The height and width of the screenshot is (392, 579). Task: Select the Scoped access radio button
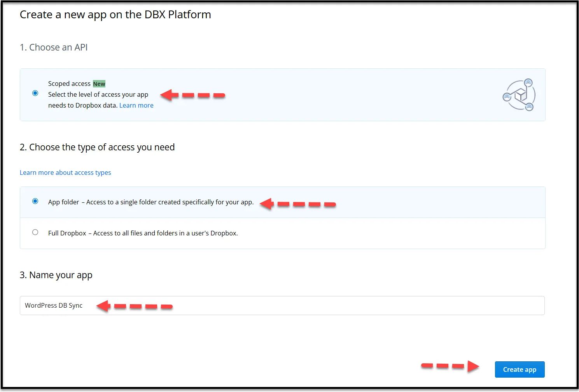coord(35,93)
